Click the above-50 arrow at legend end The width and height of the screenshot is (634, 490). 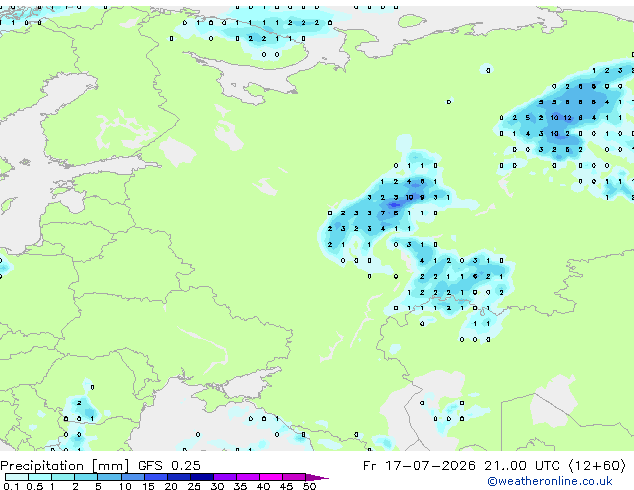click(x=317, y=477)
